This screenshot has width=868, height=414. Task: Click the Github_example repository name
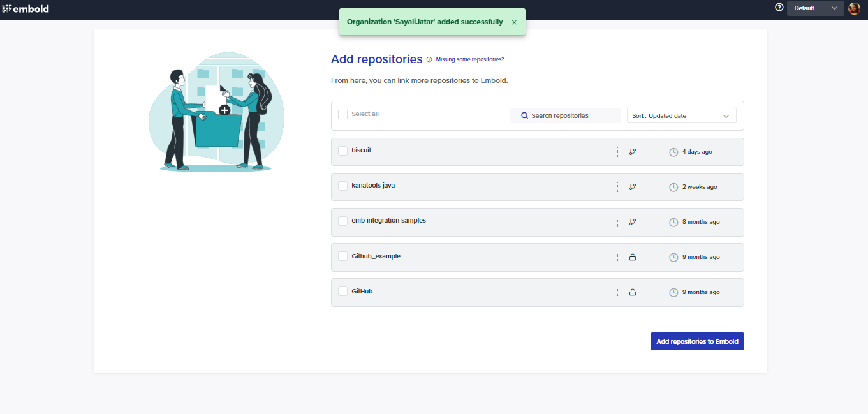[x=376, y=256]
